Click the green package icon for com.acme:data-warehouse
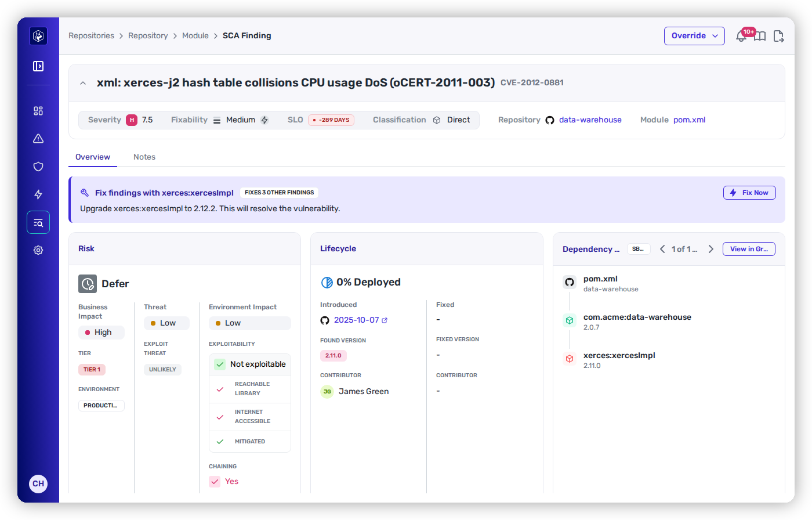The width and height of the screenshot is (812, 520). (570, 320)
